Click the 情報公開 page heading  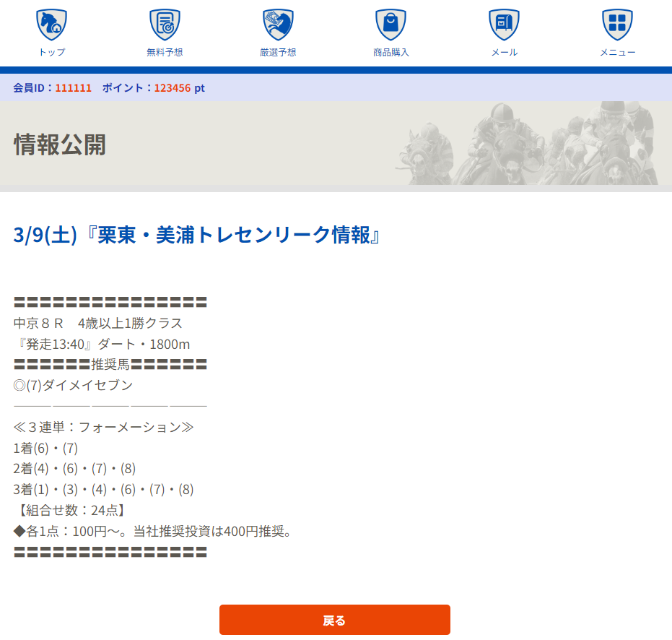coord(60,144)
